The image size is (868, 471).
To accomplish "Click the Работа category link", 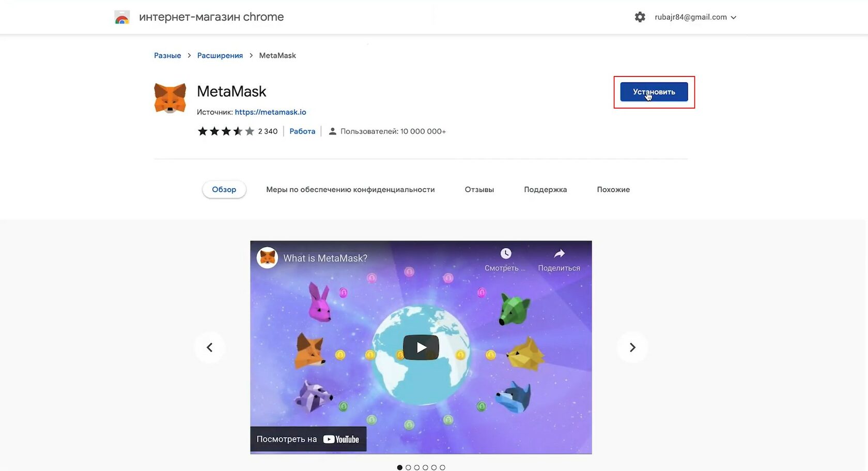I will (x=302, y=131).
